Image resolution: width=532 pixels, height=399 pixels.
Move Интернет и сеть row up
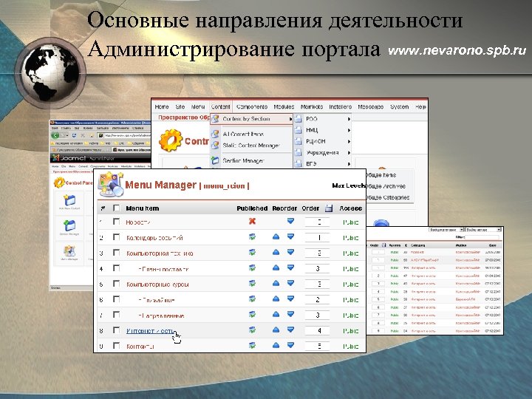coord(276,330)
